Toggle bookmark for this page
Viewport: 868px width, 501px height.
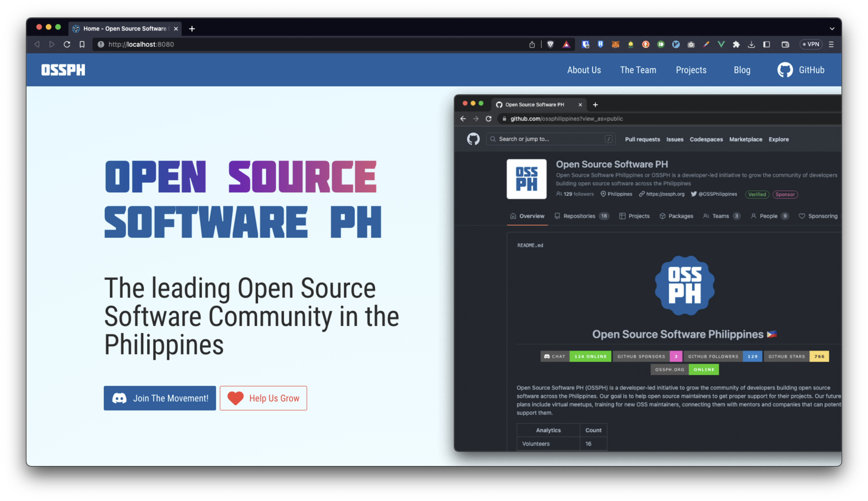tap(82, 44)
